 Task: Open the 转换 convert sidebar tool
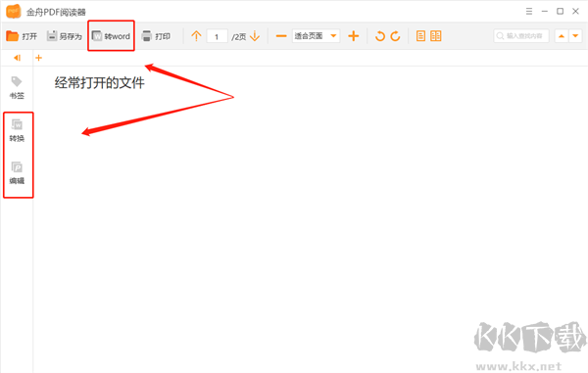17,130
